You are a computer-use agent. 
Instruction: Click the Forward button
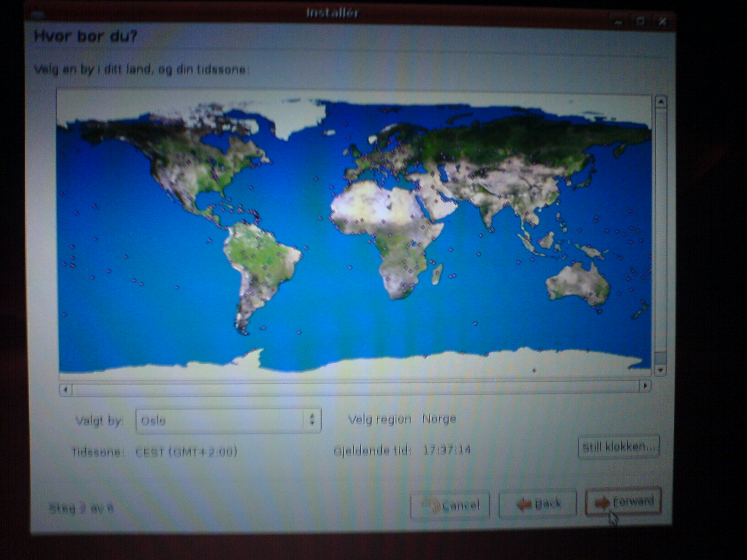[623, 502]
